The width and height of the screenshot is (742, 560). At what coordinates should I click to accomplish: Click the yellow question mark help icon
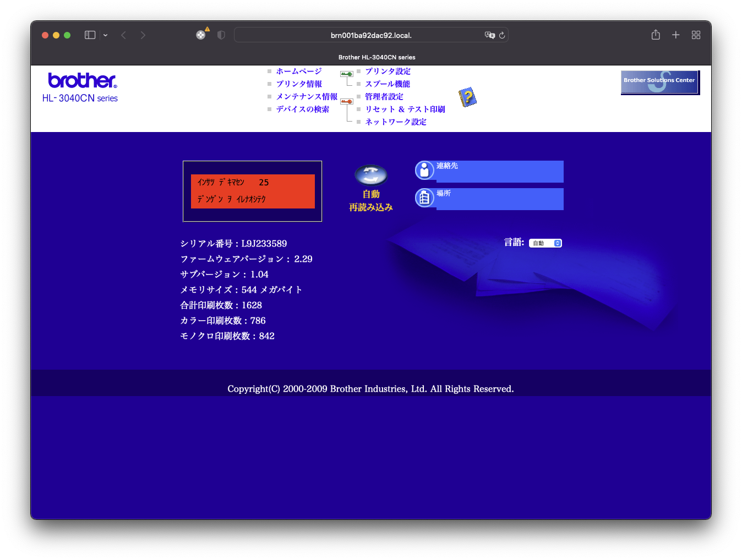point(467,97)
